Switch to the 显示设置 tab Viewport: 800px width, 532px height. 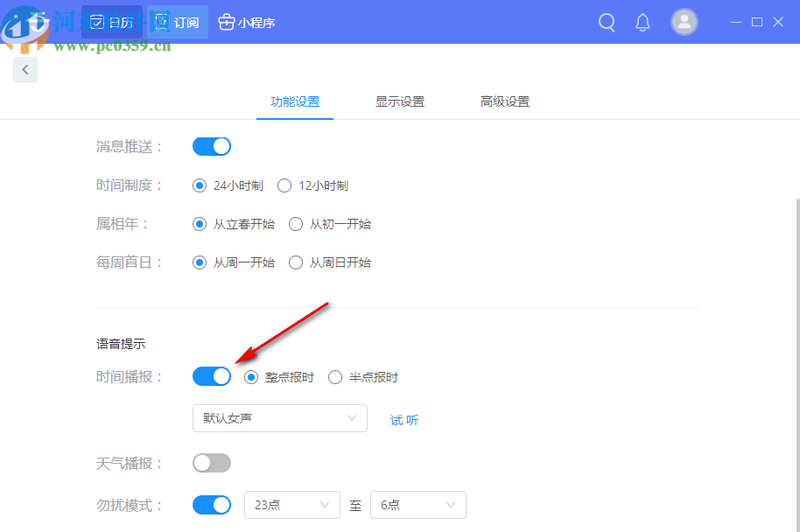coord(400,101)
